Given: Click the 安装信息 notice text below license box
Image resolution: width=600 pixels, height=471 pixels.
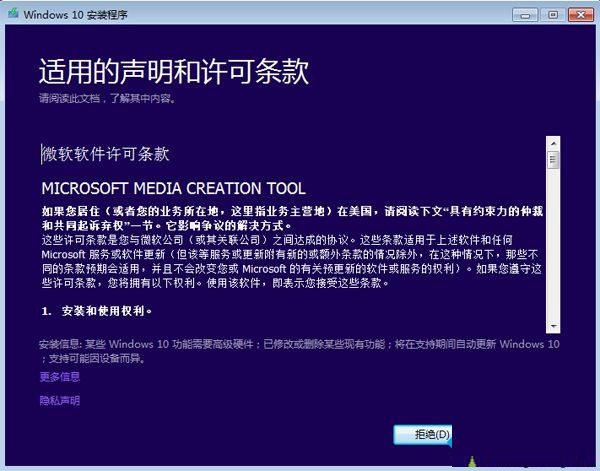Looking at the screenshot, I should point(300,350).
